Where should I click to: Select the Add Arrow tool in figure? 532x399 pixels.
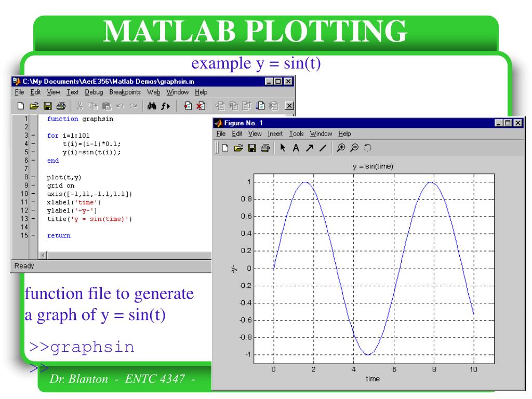tap(310, 148)
